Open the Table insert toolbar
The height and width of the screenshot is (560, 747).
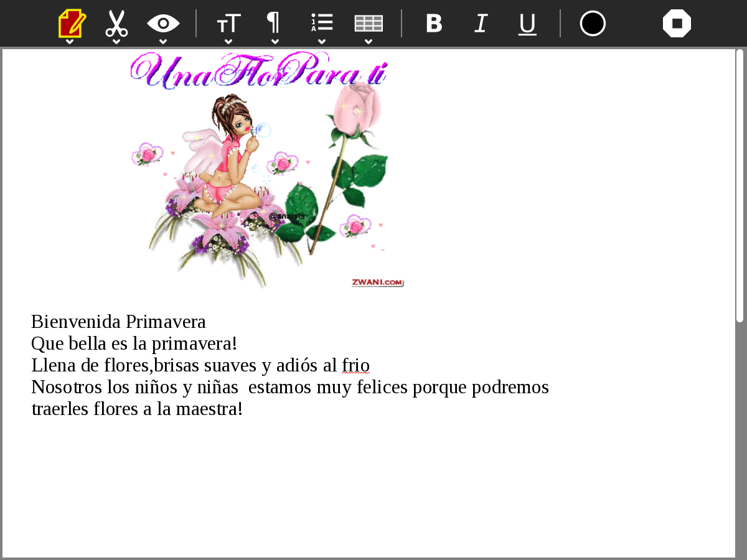pos(369,24)
